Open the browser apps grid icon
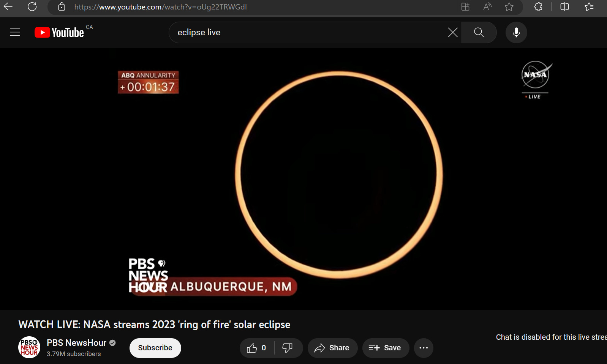 click(465, 6)
